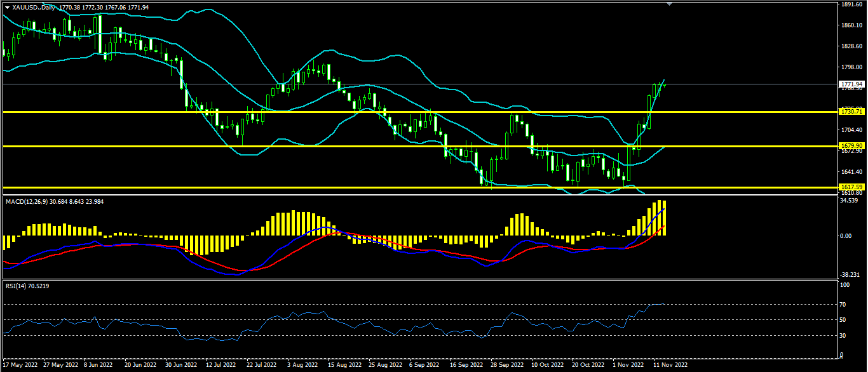Screen dimensions: 868x372
Task: Click the 11 Nov 2022 date on time axis
Action: tap(670, 365)
